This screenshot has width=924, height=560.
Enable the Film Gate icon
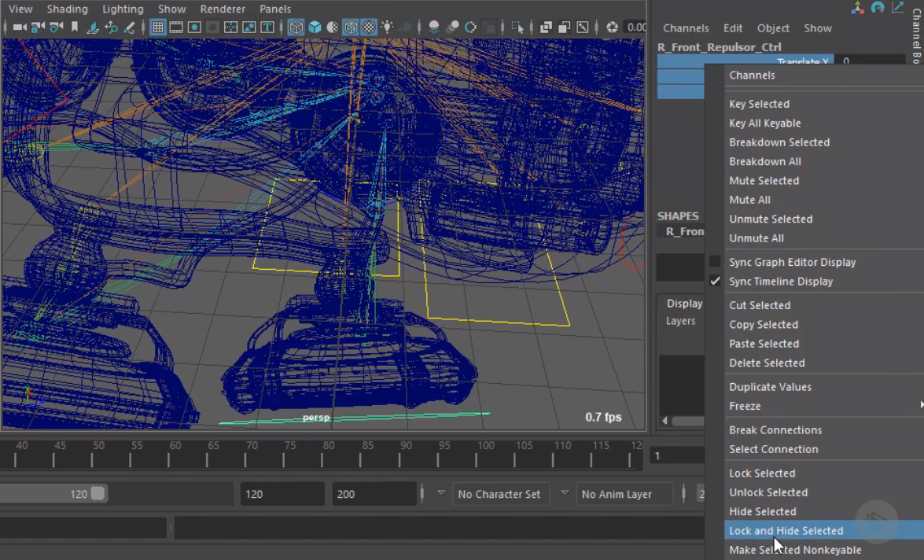pyautogui.click(x=176, y=27)
